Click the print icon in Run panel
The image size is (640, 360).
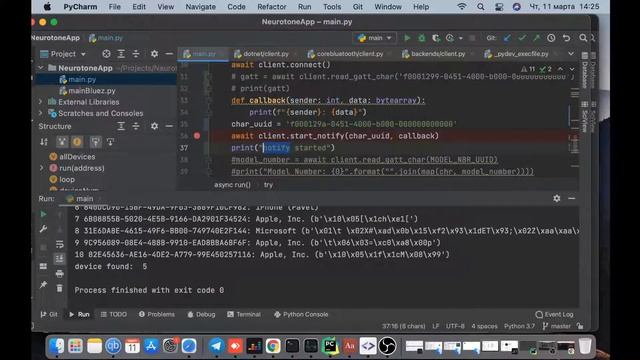coord(60,273)
